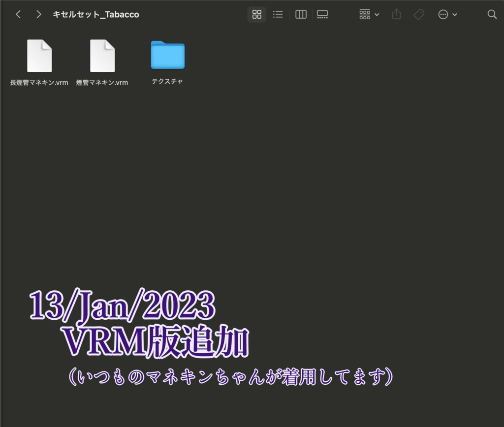Open the Share icon in the toolbar
This screenshot has height=427, width=504.
(x=396, y=14)
